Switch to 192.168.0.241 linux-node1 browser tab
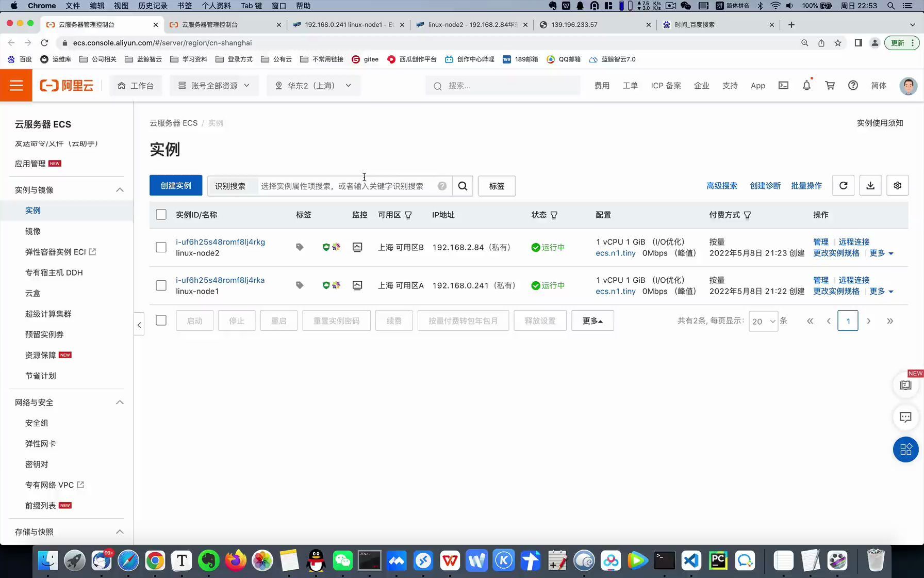This screenshot has height=578, width=924. click(349, 24)
